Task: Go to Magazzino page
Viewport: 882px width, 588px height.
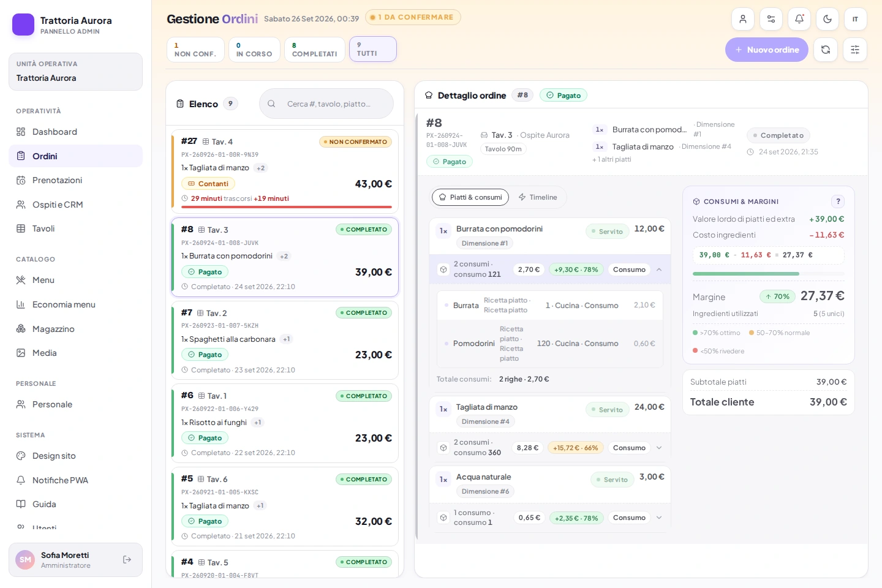Action: coord(75,329)
